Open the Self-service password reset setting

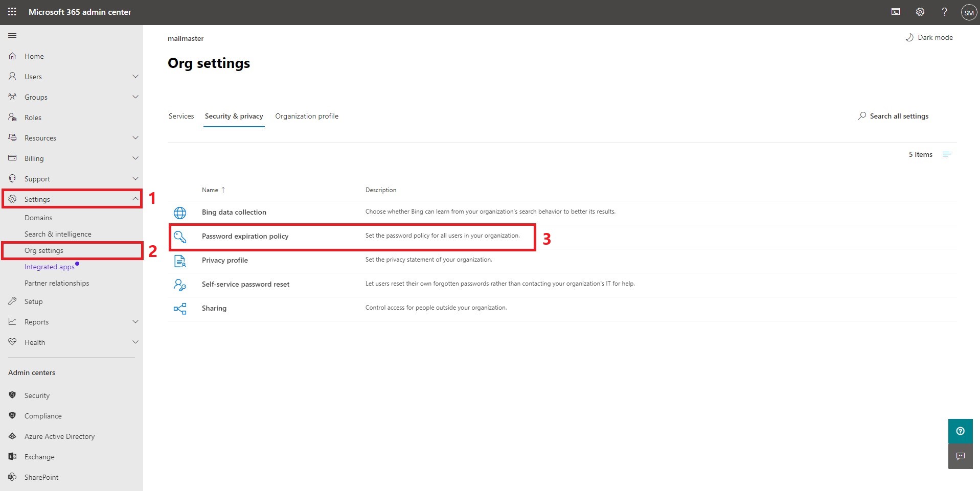click(246, 285)
